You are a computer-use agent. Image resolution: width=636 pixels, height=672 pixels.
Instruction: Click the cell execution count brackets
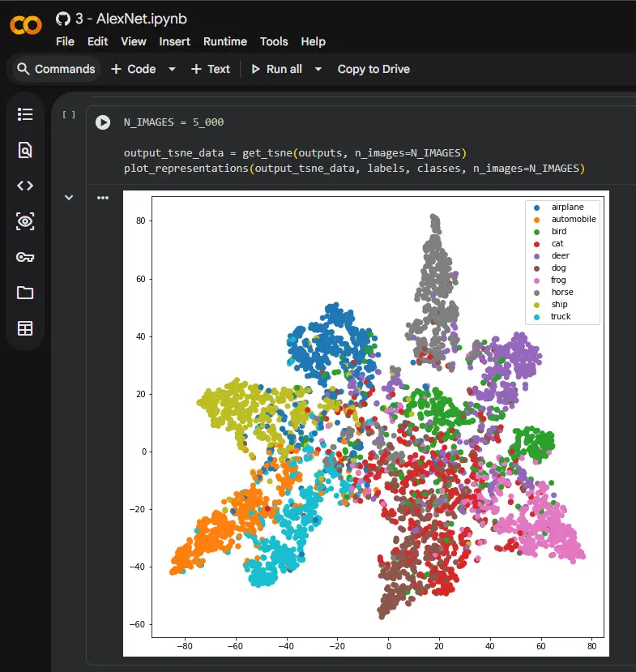pos(69,114)
